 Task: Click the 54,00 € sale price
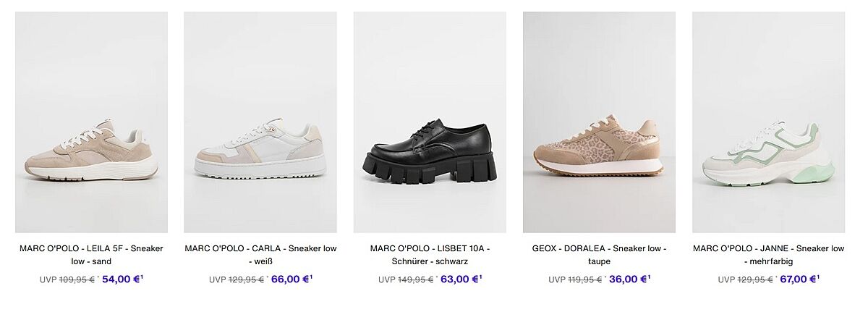pyautogui.click(x=122, y=279)
